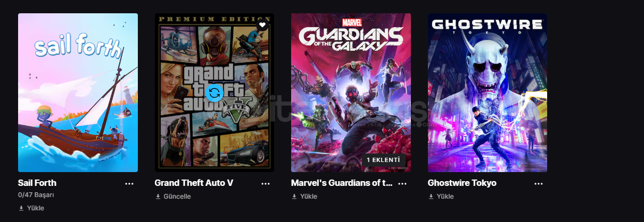Click the sync update icon on GTA V cover
This screenshot has height=222, width=644.
click(214, 92)
